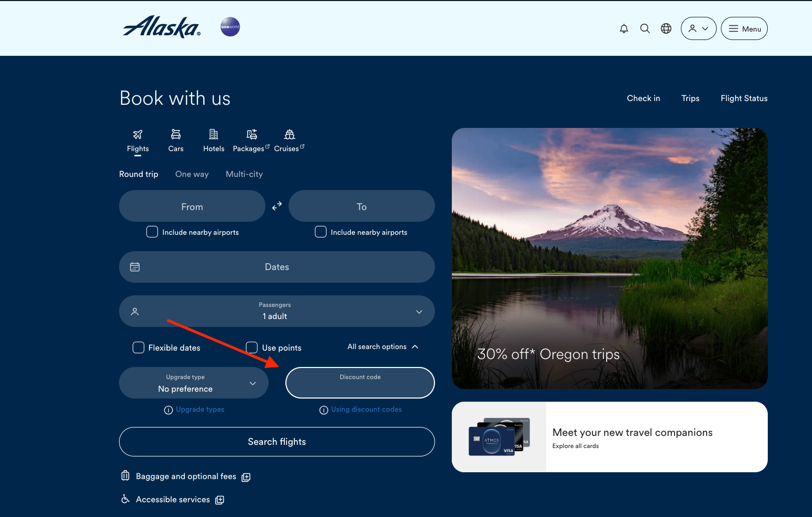
Task: Switch to the One way tab
Action: (192, 174)
